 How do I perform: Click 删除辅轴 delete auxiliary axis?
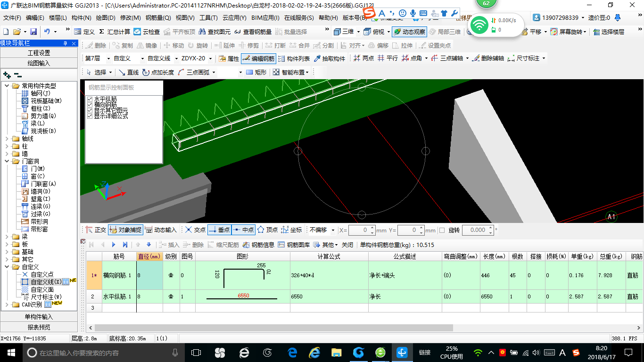488,58
